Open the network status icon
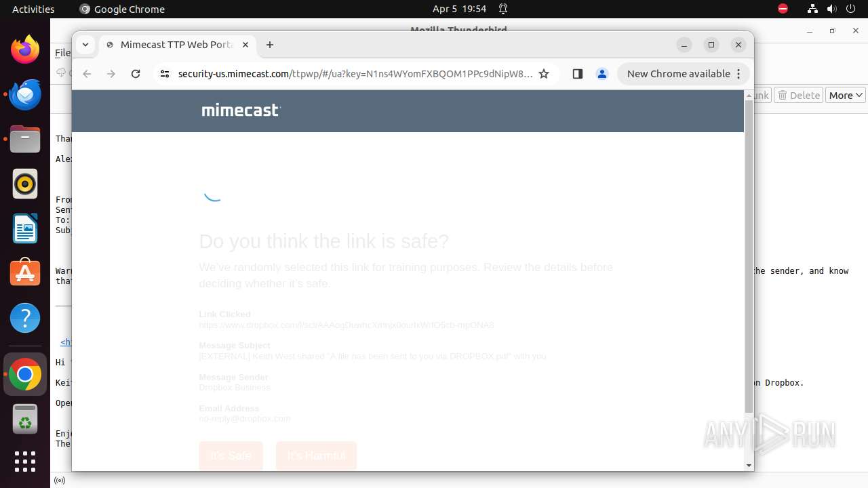Viewport: 868px width, 488px height. pos(812,9)
